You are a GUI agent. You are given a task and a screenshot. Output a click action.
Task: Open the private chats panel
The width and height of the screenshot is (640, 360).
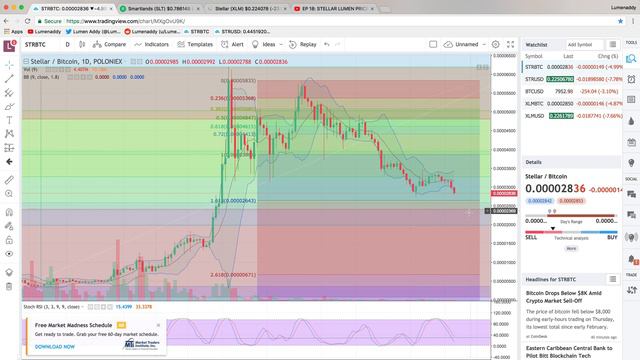(631, 215)
